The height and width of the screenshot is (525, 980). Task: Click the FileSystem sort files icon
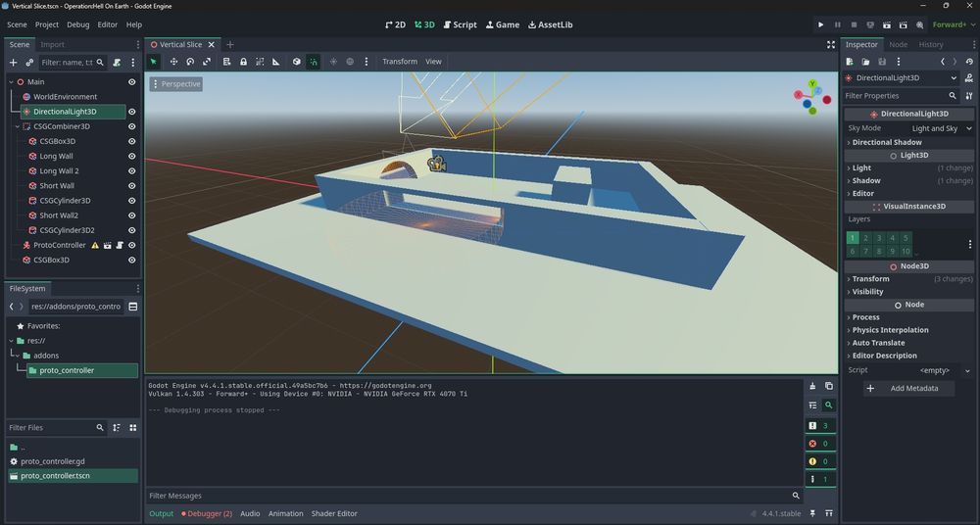117,427
